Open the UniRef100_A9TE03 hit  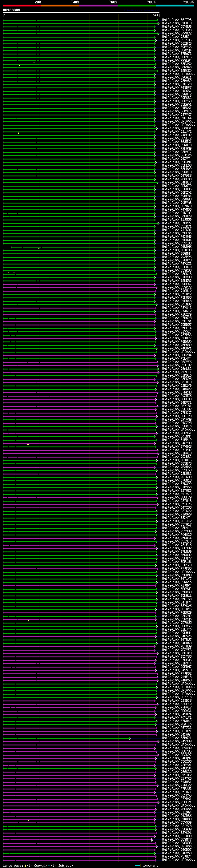tap(177, 30)
